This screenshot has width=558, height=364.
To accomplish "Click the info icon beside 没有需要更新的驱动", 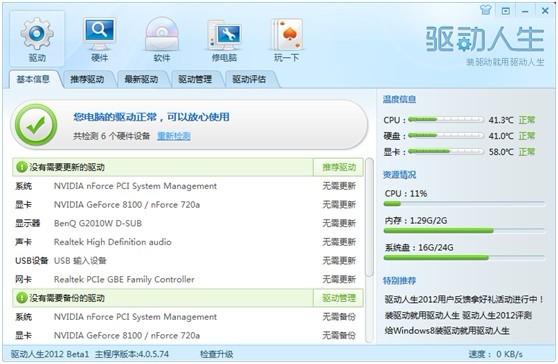I will (21, 167).
